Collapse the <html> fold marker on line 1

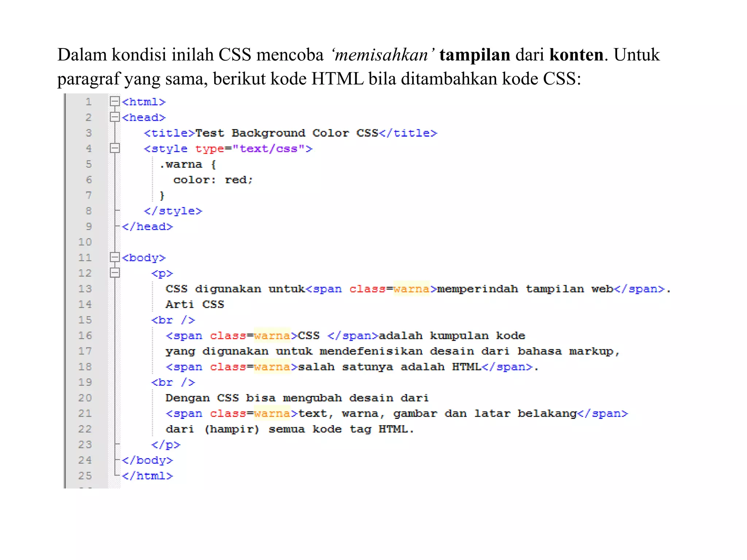tap(115, 101)
